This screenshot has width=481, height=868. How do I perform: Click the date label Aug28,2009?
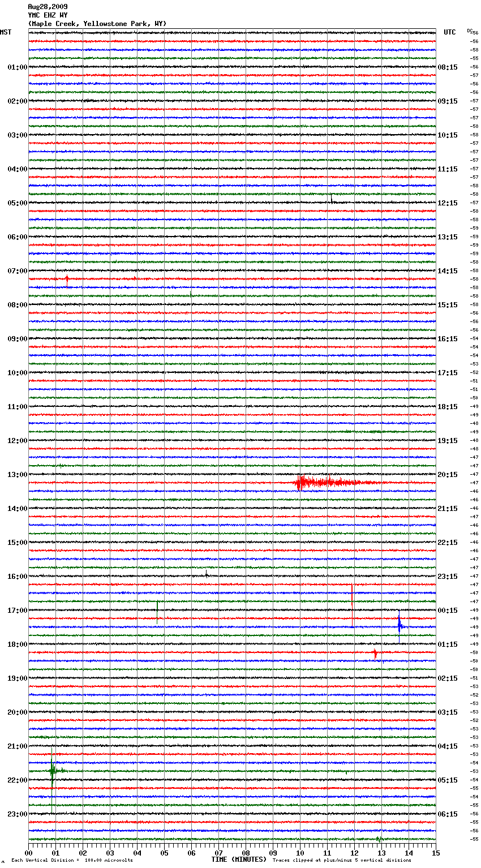pyautogui.click(x=48, y=7)
